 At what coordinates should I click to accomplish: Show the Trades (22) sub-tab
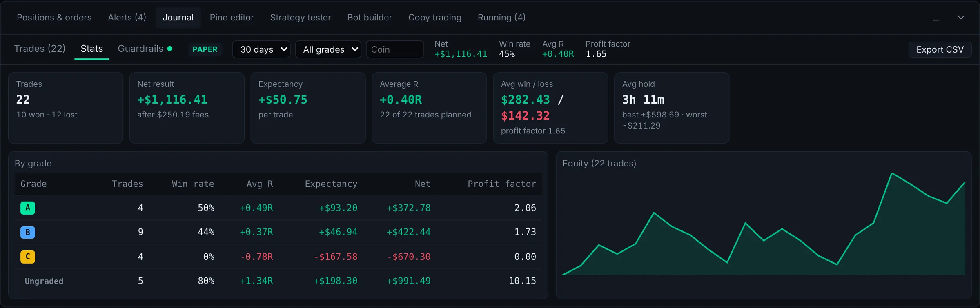pos(40,49)
